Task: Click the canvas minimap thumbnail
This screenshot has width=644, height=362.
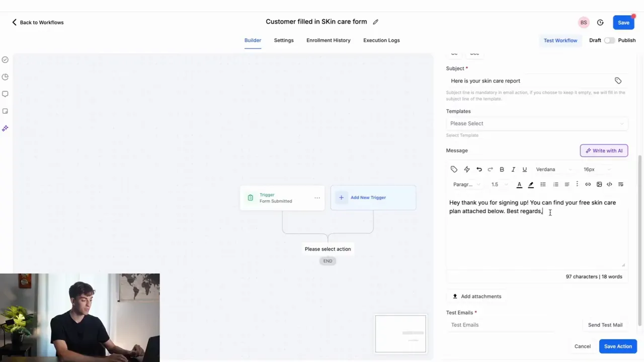Action: [x=400, y=334]
